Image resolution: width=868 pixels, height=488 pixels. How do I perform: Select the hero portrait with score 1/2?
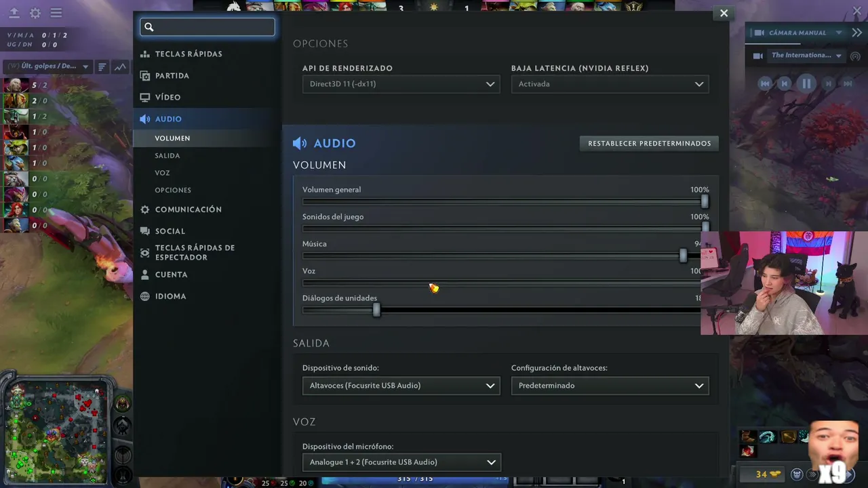pyautogui.click(x=16, y=117)
